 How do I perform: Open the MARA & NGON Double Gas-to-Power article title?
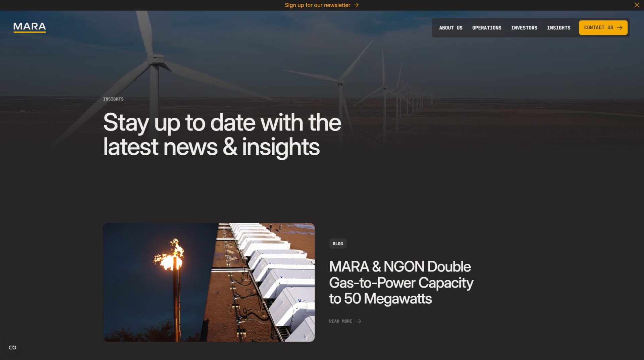(x=401, y=282)
